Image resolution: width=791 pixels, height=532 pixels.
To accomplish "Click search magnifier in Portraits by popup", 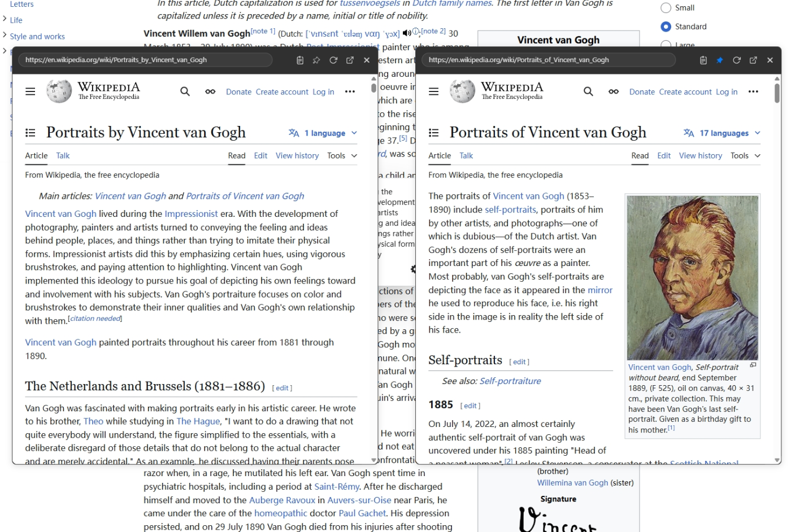I will point(185,91).
